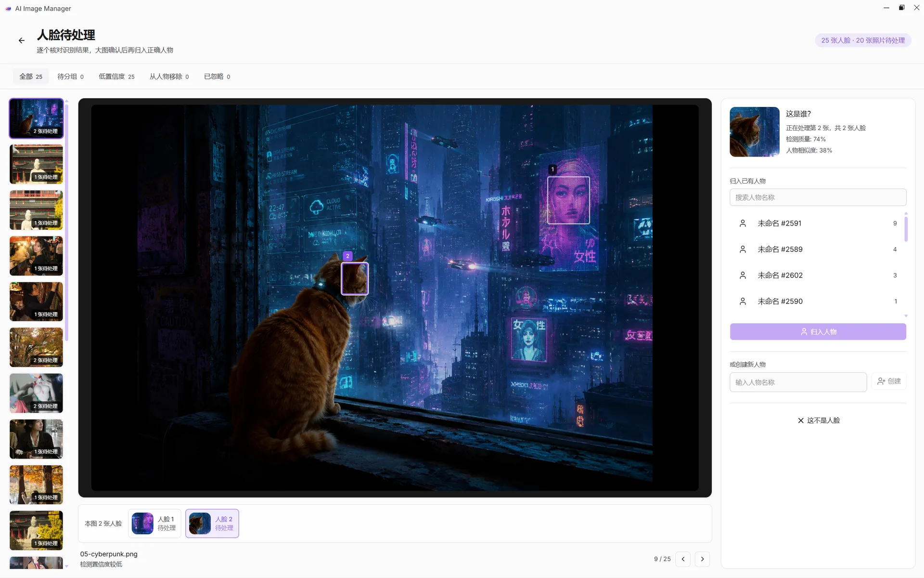Click person icon next to 未命名 #2589
The image size is (924, 578).
coord(743,250)
